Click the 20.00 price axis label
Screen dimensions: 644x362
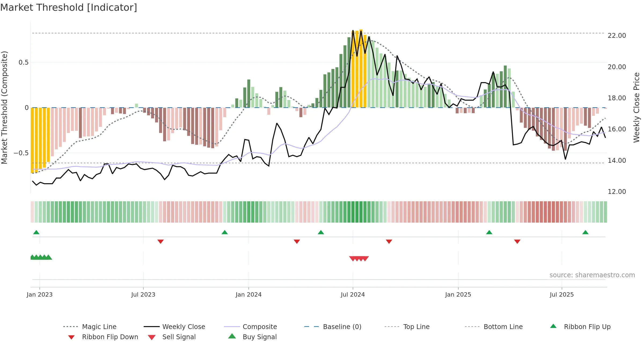pos(617,67)
